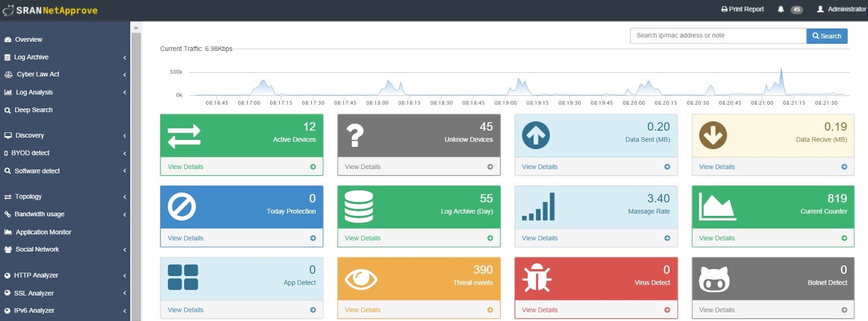
Task: Open Deep Search from the sidebar
Action: [65, 110]
